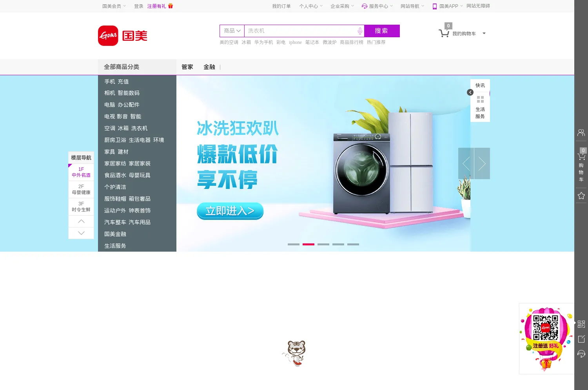Click the 搜索 search button

pyautogui.click(x=382, y=31)
